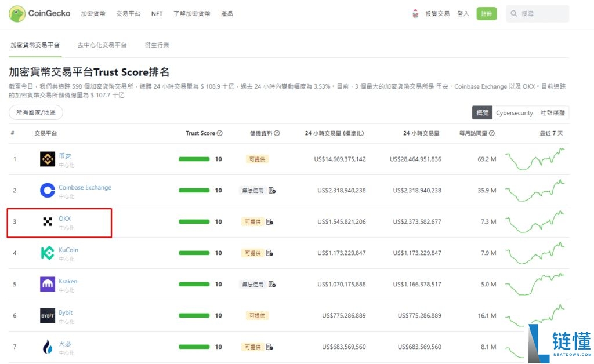This screenshot has width=594, height=364.
Task: Click the 最近 7 天 column header
Action: [551, 133]
